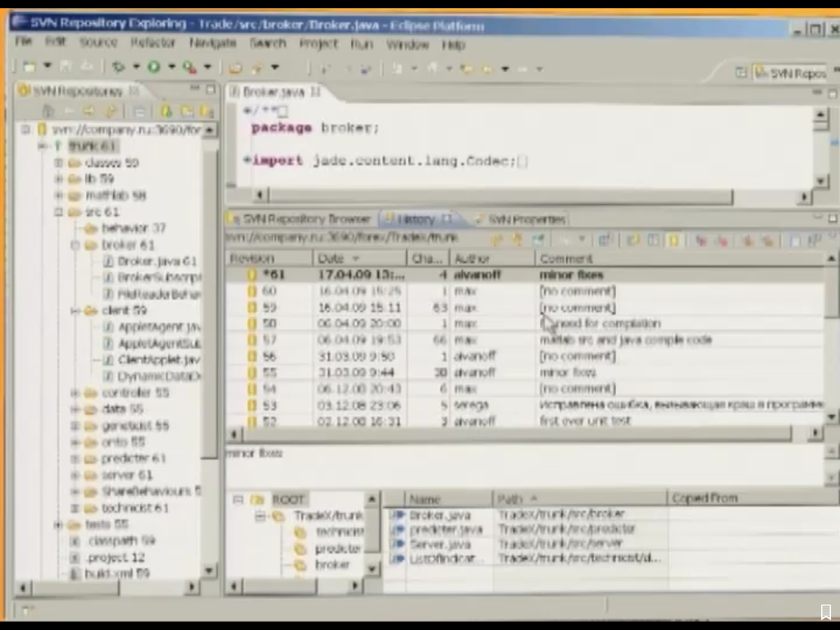Expand the folded import block in editor
840x630 pixels.
pyautogui.click(x=247, y=160)
